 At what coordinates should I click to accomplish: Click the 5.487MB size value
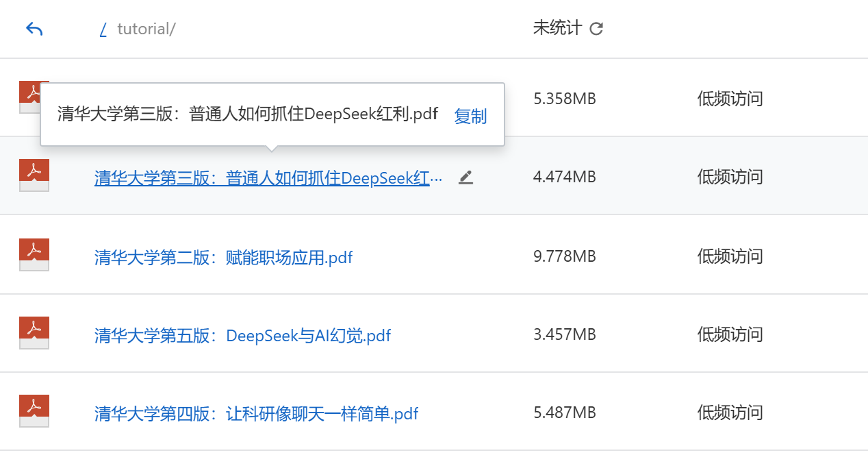[565, 413]
